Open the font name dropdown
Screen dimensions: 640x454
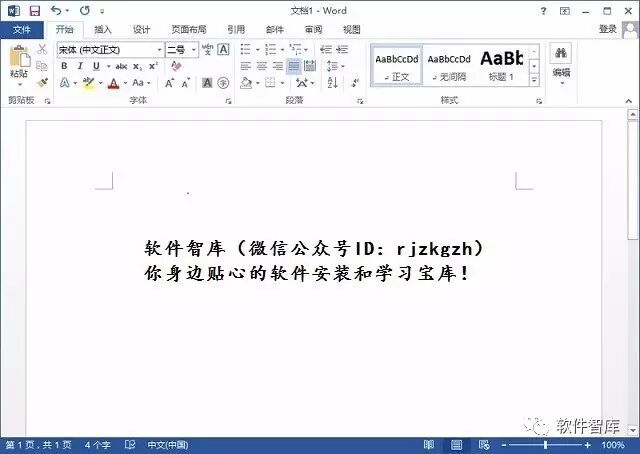160,50
